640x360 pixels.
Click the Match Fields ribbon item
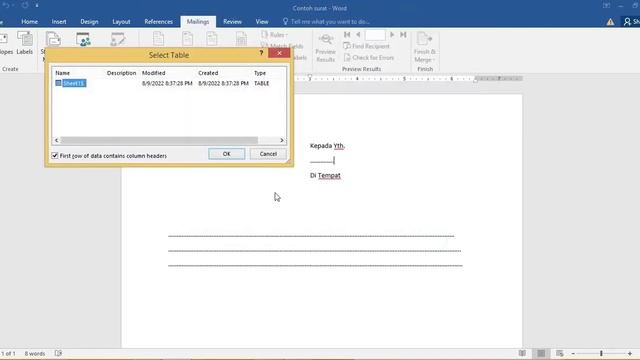[282, 46]
